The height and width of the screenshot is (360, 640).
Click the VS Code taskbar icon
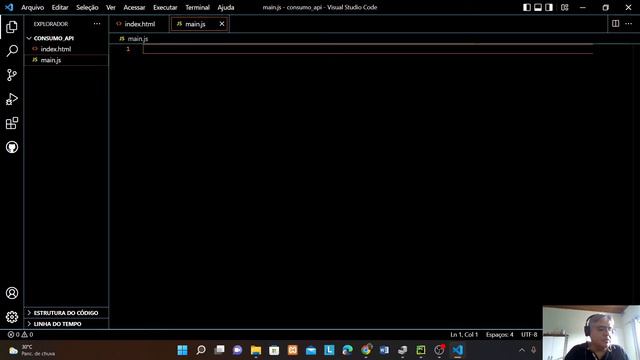(458, 350)
